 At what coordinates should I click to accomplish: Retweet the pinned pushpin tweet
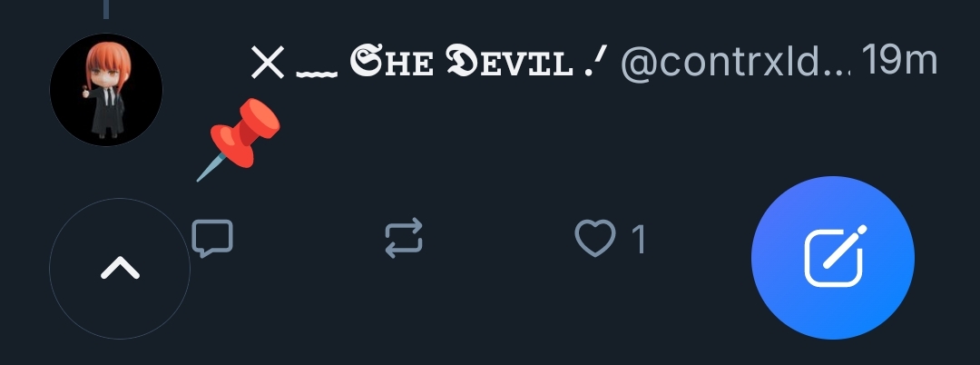[404, 239]
